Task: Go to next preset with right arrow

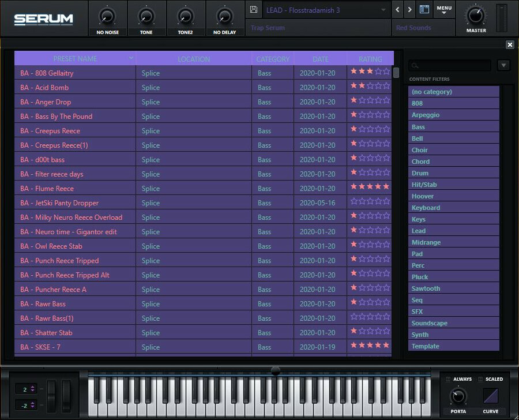Action: [x=410, y=10]
